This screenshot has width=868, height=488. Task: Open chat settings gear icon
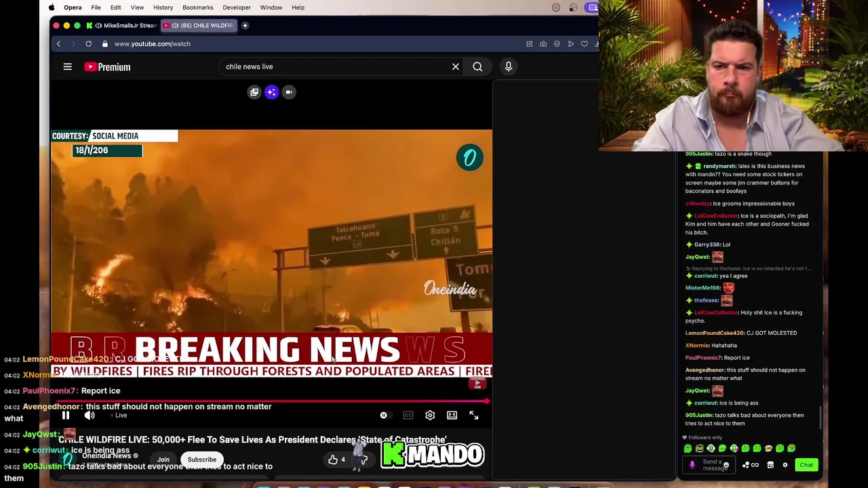[x=785, y=465]
